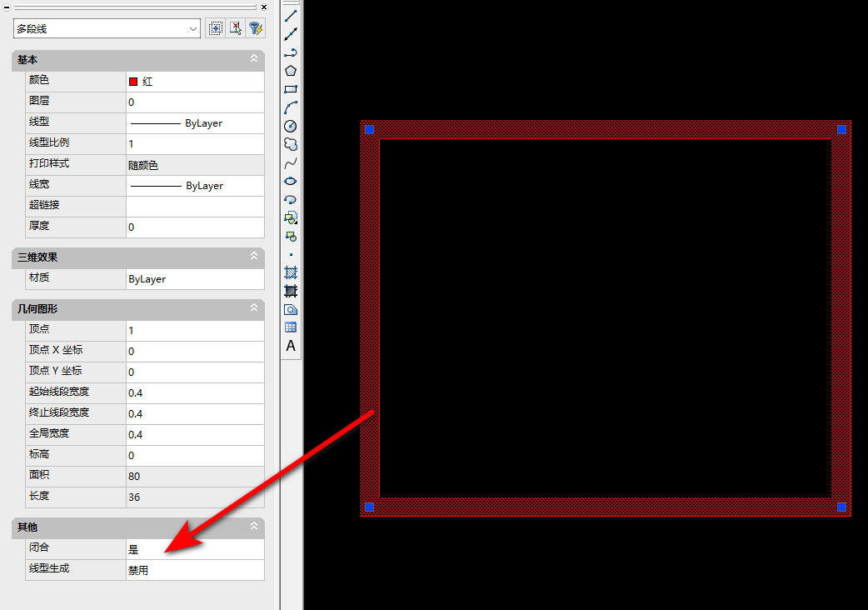Click the Quick Select filter icon
Viewport: 868px width, 610px height.
pos(256,28)
